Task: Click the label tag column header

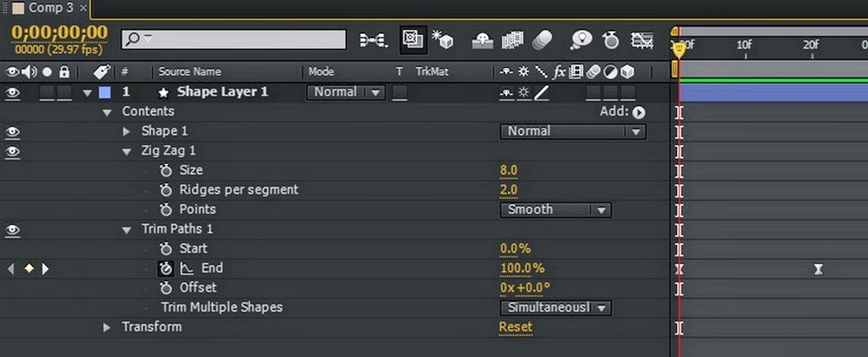Action: [102, 71]
